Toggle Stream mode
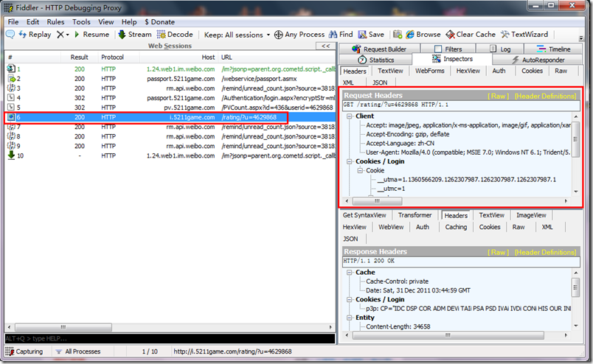This screenshot has width=593, height=364. 135,35
